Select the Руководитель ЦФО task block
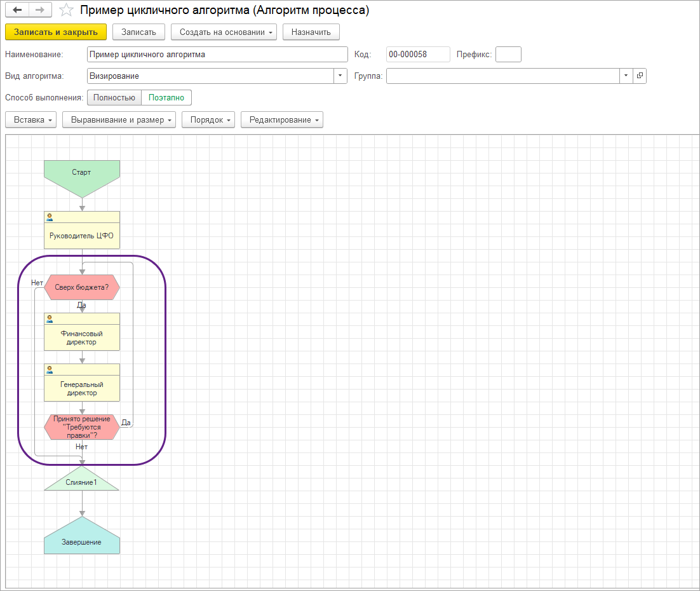 tap(81, 235)
